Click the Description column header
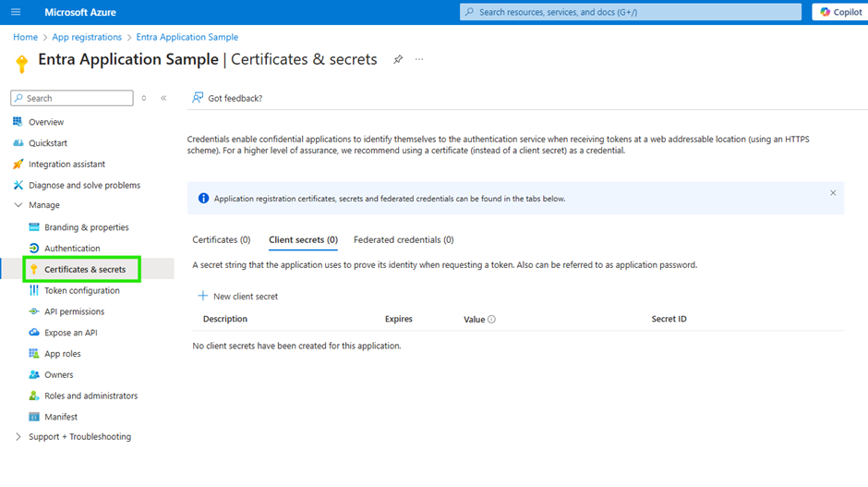868x487 pixels. pos(225,319)
